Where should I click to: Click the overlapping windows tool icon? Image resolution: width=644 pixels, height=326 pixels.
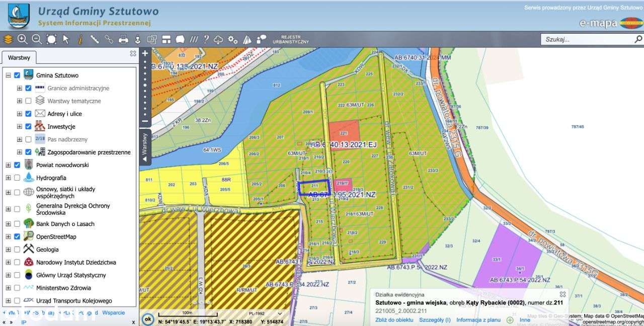pyautogui.click(x=152, y=39)
